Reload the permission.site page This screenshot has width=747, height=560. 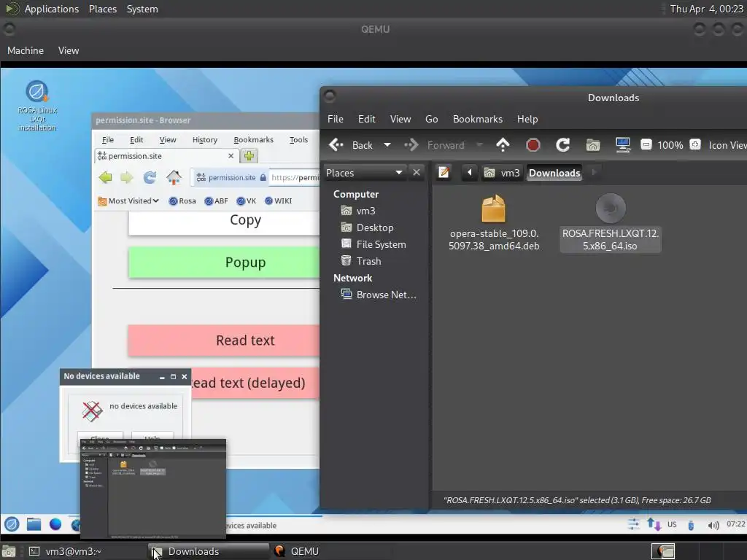[150, 178]
